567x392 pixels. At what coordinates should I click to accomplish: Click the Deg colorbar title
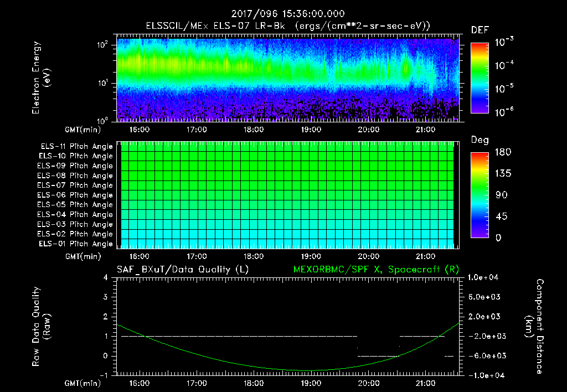(480, 140)
